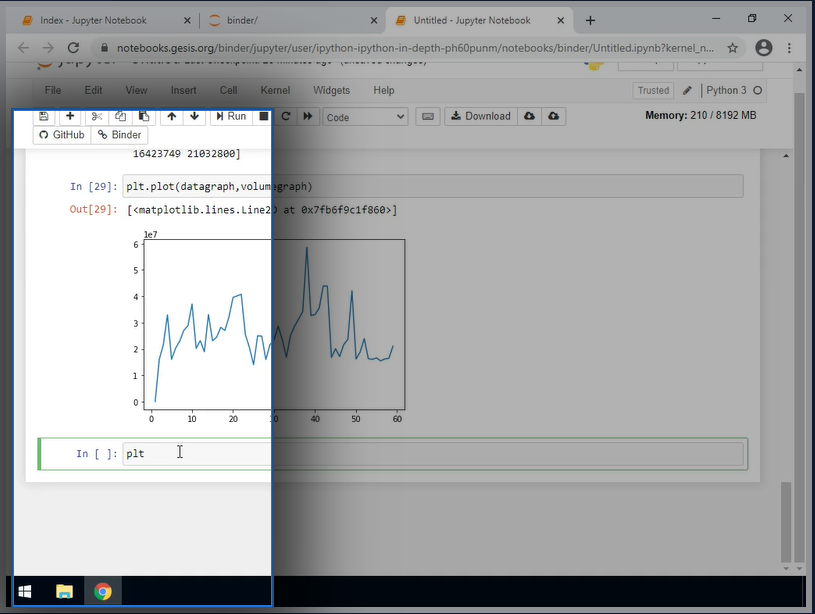Click the line plot output image
The image size is (815, 614).
point(269,327)
